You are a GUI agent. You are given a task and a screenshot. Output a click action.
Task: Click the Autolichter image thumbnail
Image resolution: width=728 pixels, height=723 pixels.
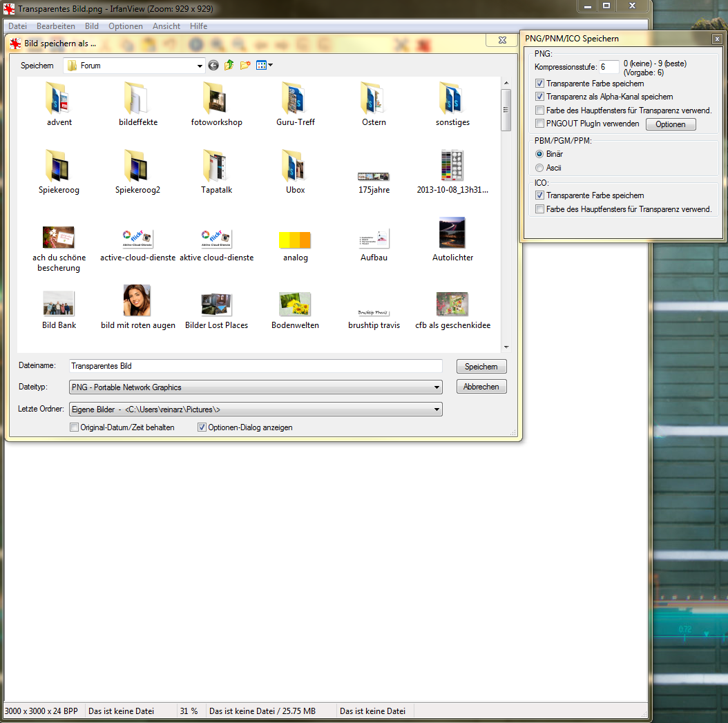click(x=452, y=233)
